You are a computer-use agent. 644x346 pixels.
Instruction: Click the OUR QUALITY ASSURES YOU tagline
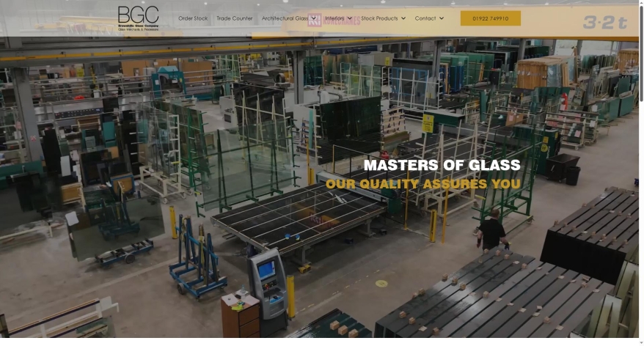click(423, 184)
